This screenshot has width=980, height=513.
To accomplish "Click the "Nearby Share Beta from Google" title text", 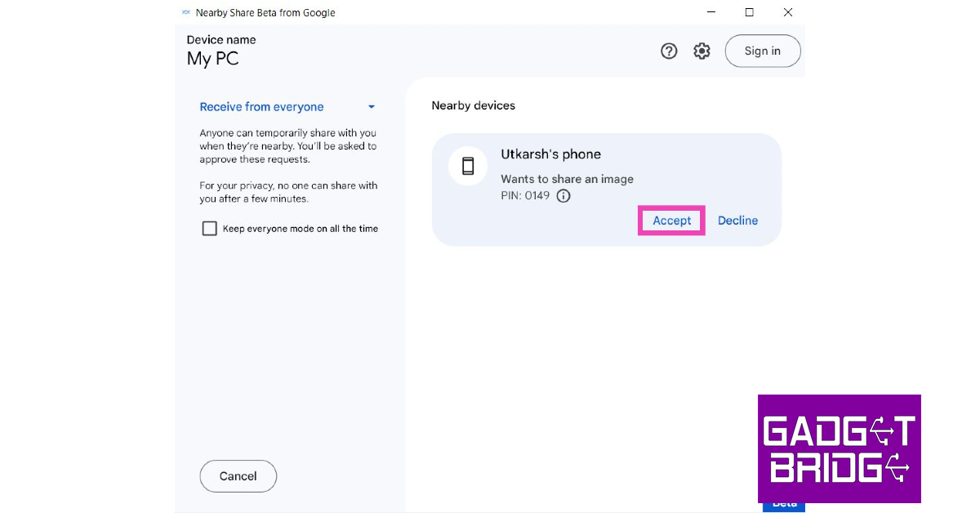I will point(265,12).
